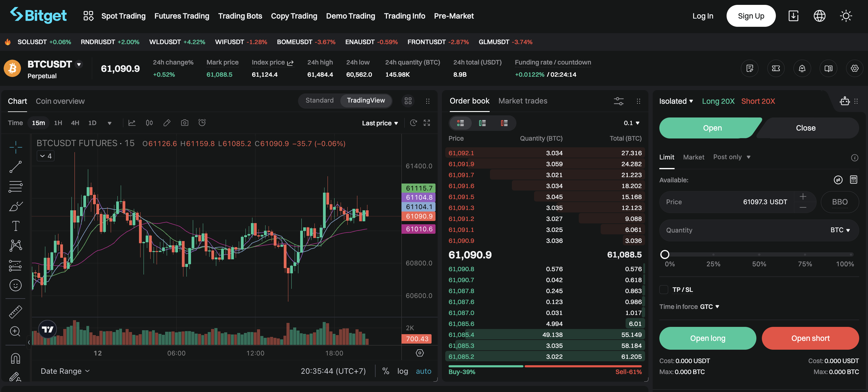Open the coupon ticket icon
868x392 pixels.
tap(776, 68)
